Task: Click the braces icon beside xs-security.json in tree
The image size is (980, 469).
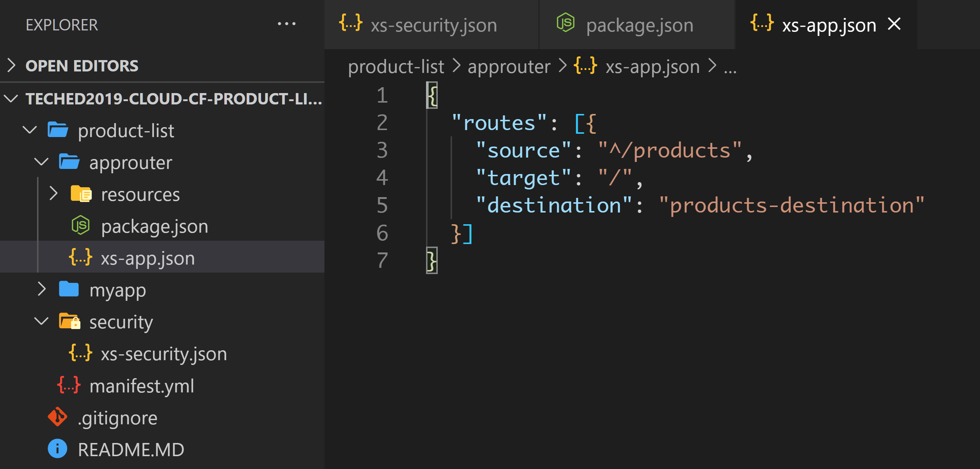Action: click(80, 353)
